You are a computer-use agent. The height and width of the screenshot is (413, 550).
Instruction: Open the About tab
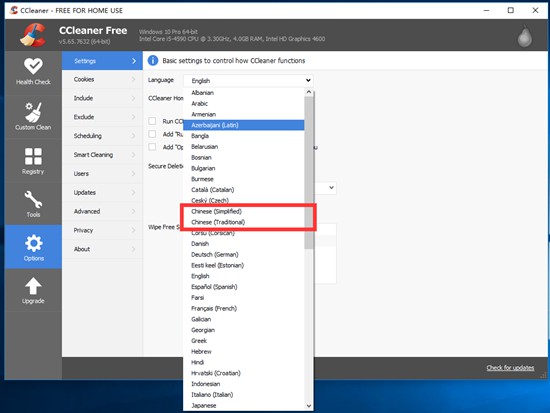coord(102,249)
